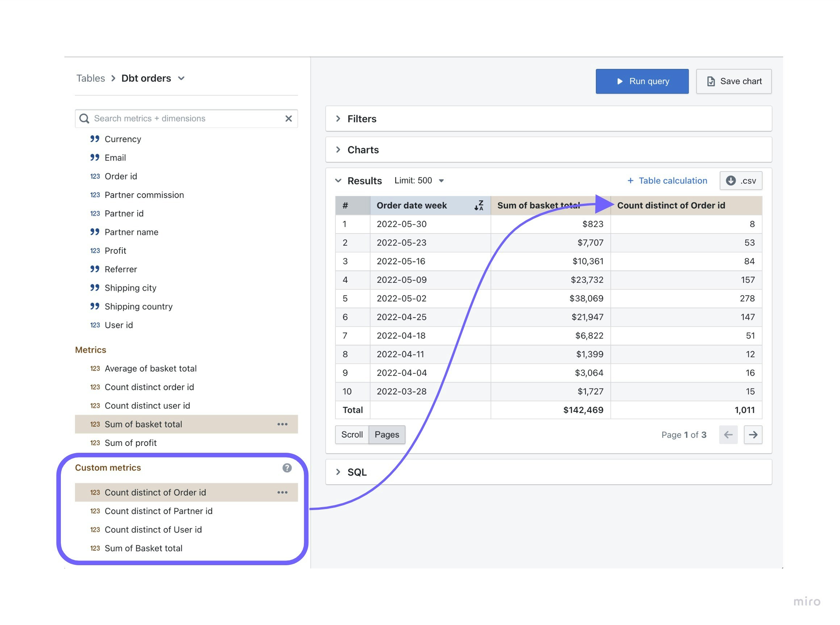Switch results view to Scroll
Image resolution: width=840 pixels, height=625 pixels.
352,435
